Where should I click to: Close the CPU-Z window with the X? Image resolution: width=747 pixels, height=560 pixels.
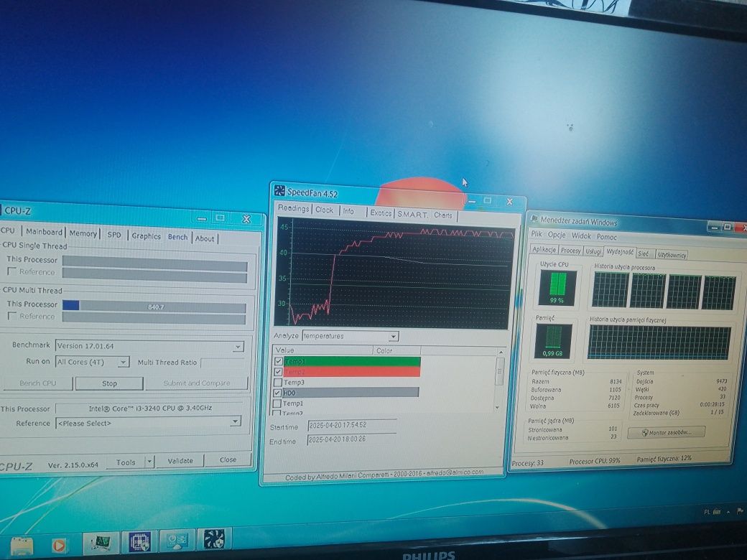pyautogui.click(x=246, y=219)
